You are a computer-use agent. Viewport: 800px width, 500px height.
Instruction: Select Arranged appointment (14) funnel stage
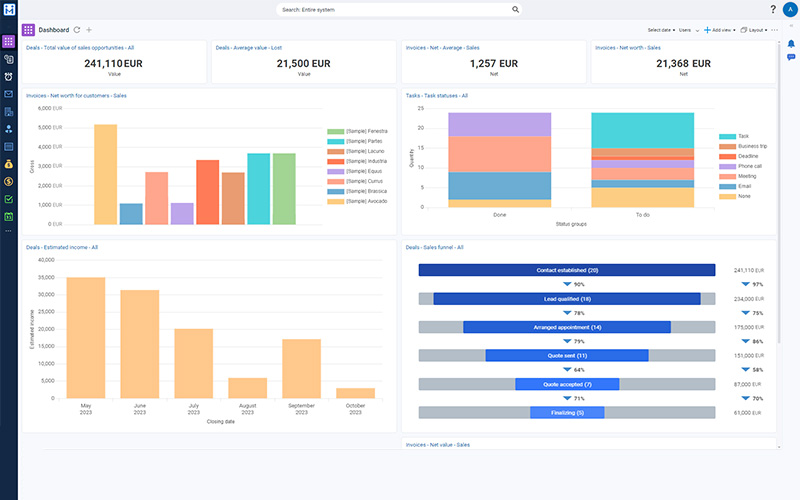pyautogui.click(x=567, y=328)
